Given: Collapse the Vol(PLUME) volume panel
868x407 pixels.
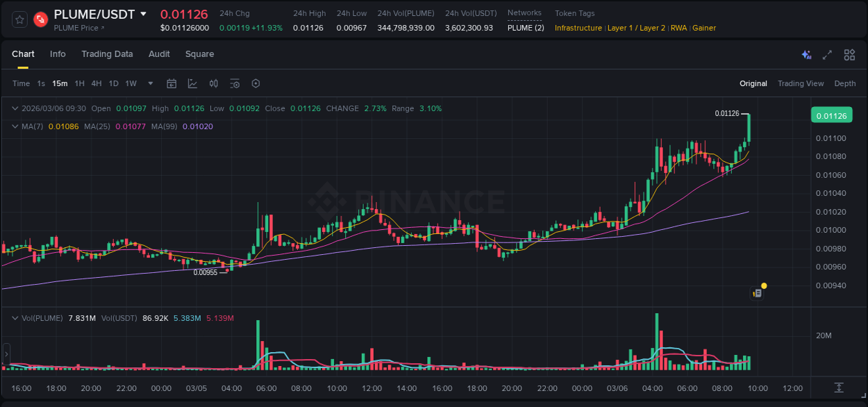Looking at the screenshot, I should tap(15, 318).
